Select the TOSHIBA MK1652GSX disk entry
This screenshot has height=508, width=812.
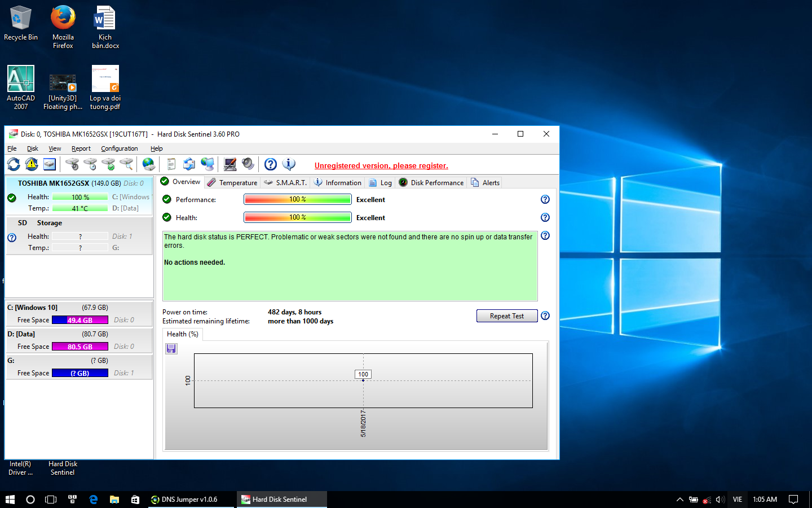click(x=79, y=183)
